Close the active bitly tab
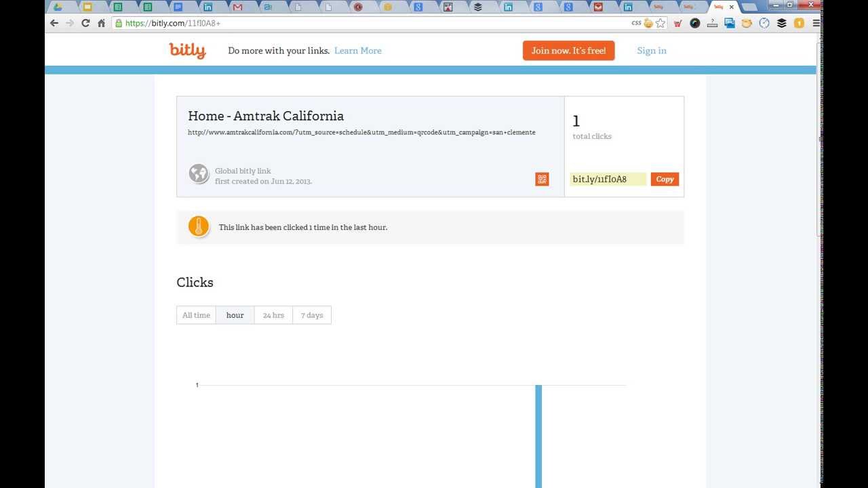 tap(731, 7)
